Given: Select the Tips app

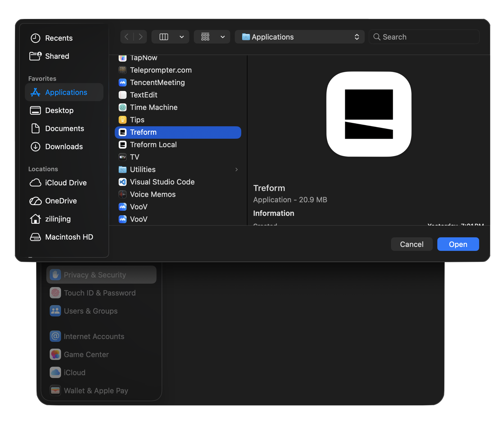Looking at the screenshot, I should pyautogui.click(x=178, y=120).
